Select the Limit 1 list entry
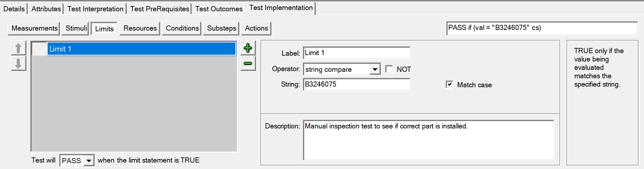The image size is (644, 169). click(x=141, y=49)
